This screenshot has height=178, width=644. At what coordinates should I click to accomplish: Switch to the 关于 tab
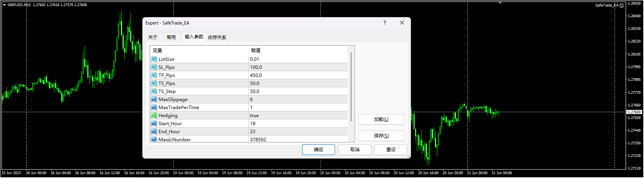coord(153,38)
